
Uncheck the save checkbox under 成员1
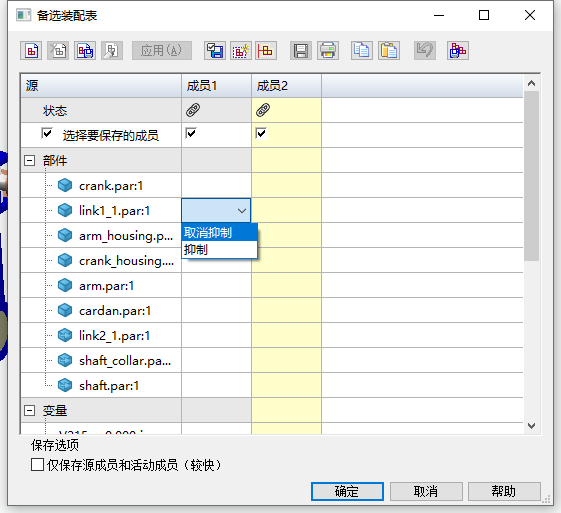point(191,133)
